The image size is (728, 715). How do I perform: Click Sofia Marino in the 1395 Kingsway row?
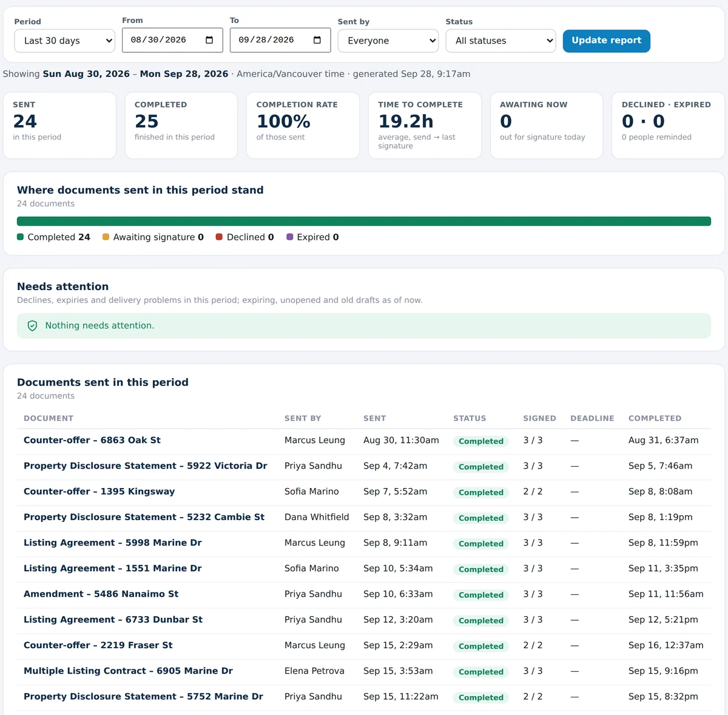312,492
